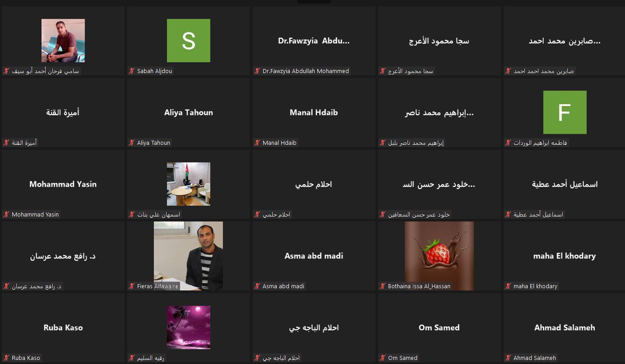
Task: Click muted mic icon beside Fieras Alfawaire
Action: click(132, 286)
